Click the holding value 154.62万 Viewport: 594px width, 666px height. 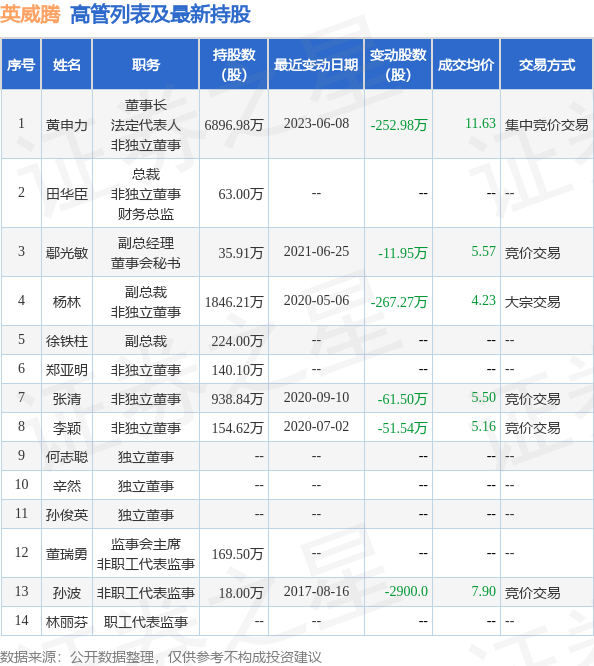click(x=237, y=428)
